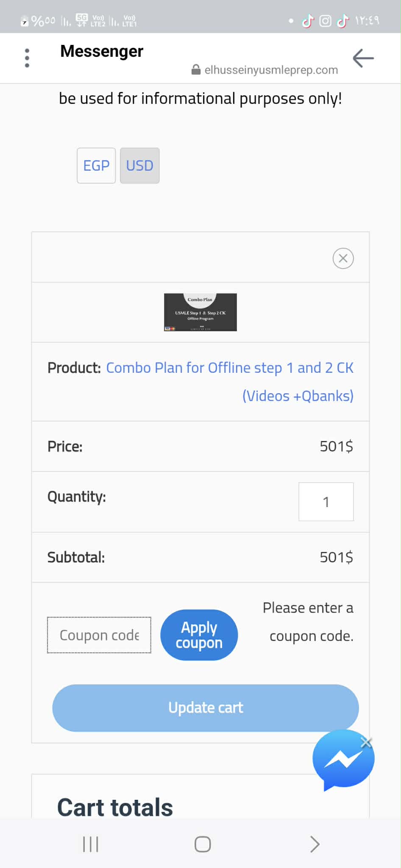The image size is (401, 868).
Task: Tap the site lock security icon
Action: point(196,69)
